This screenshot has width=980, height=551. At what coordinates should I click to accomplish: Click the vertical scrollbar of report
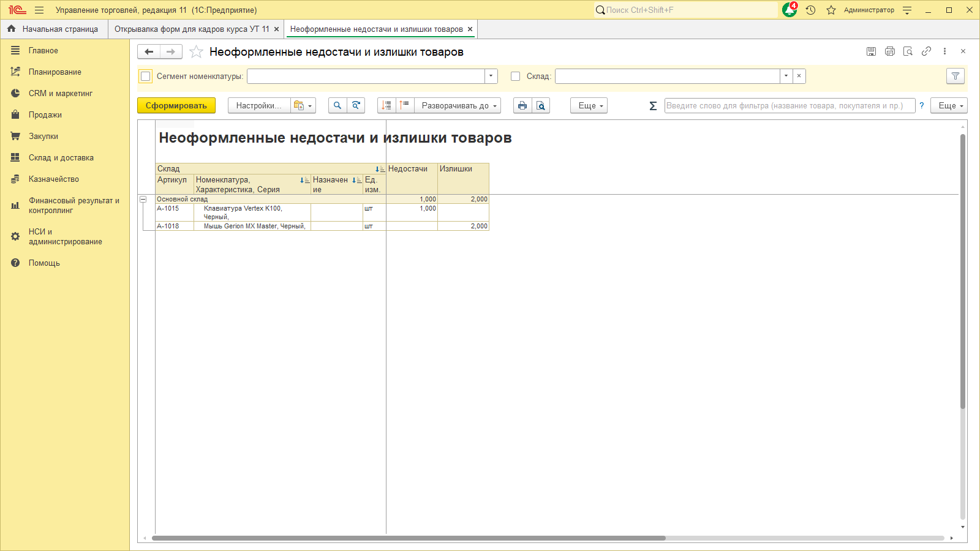[963, 271]
